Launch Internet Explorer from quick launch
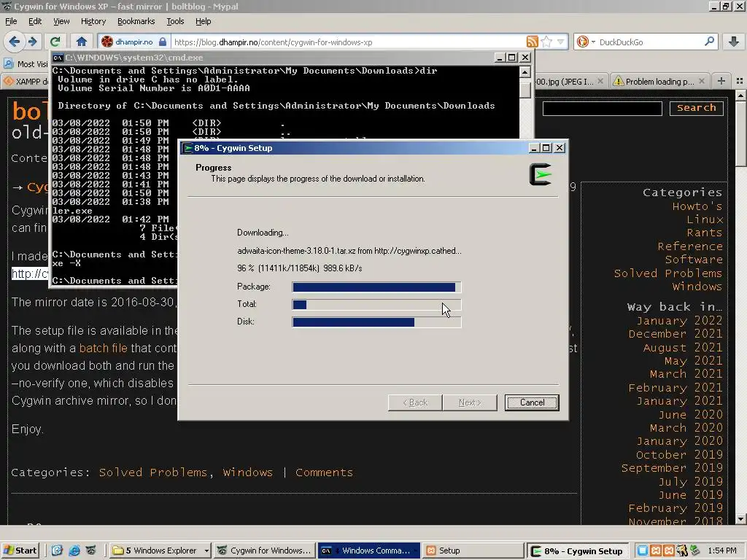 click(x=74, y=551)
